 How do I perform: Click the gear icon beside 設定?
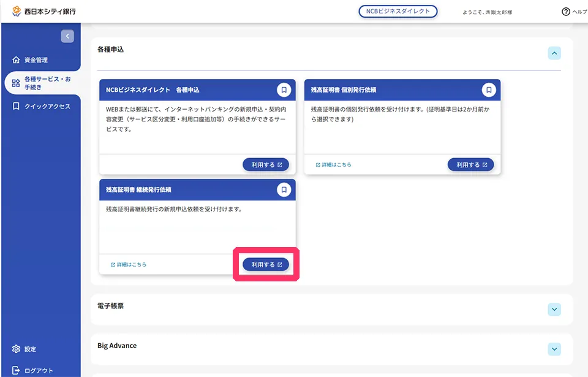(16, 349)
